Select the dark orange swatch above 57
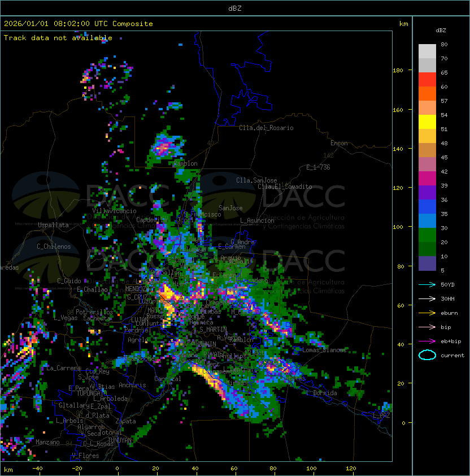470x476 pixels. pyautogui.click(x=427, y=93)
